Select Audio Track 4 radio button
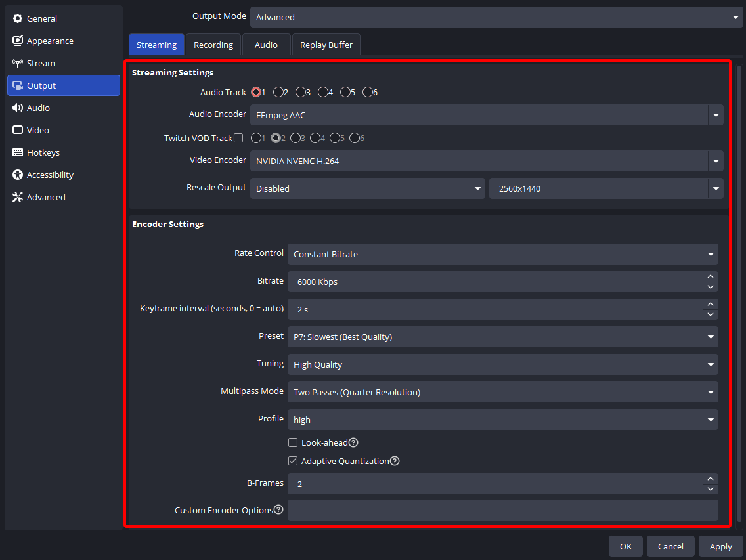Viewport: 746px width, 560px height. pyautogui.click(x=323, y=92)
